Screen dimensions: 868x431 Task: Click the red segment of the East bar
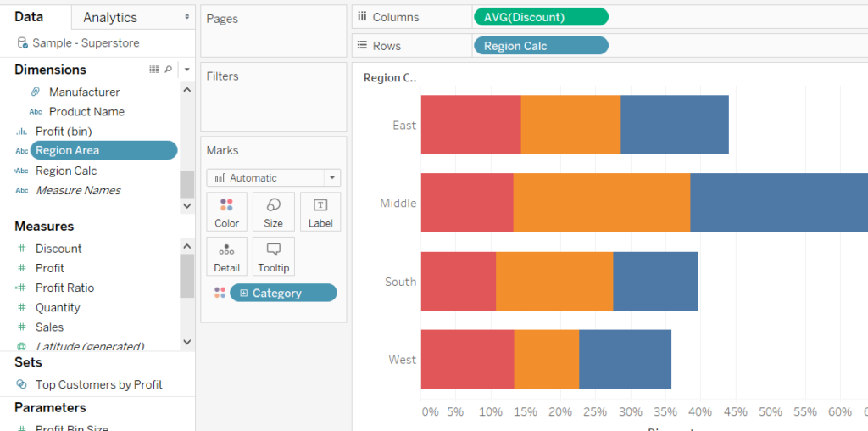click(470, 125)
